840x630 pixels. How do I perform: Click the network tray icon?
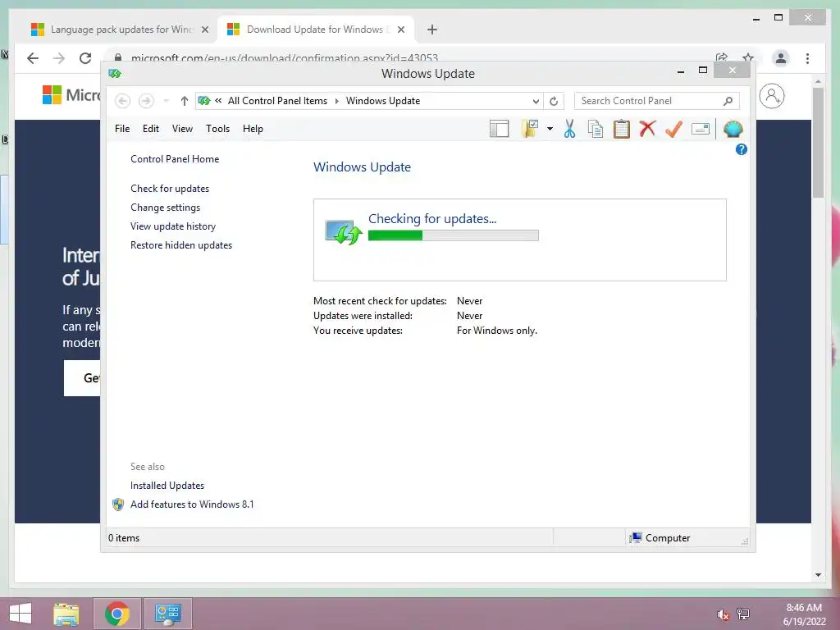click(x=743, y=614)
